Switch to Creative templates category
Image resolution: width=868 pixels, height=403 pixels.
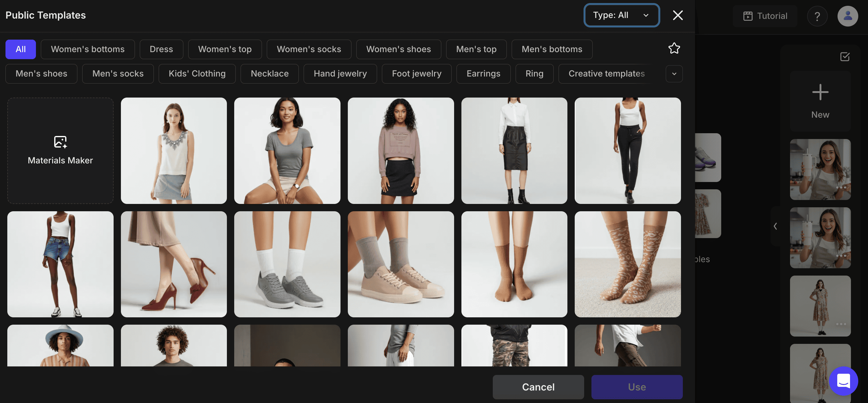click(606, 74)
